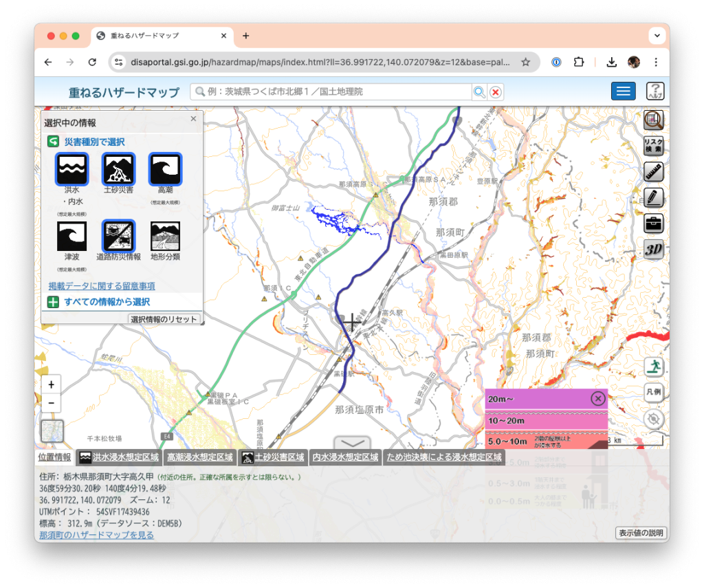
Task: Click the 標高 312.9m elevation text
Action: [111, 523]
